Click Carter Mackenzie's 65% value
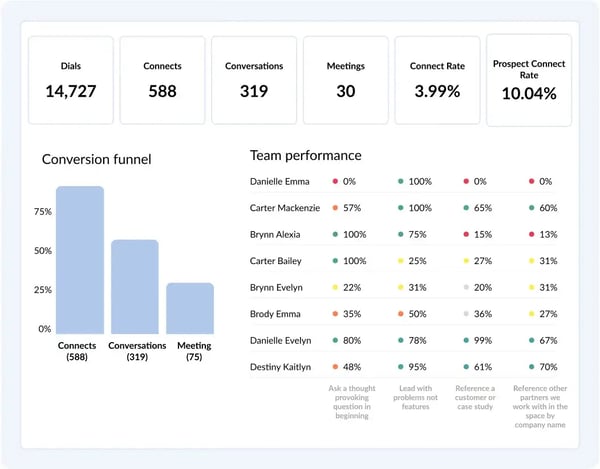This screenshot has height=469, width=600. [x=483, y=208]
